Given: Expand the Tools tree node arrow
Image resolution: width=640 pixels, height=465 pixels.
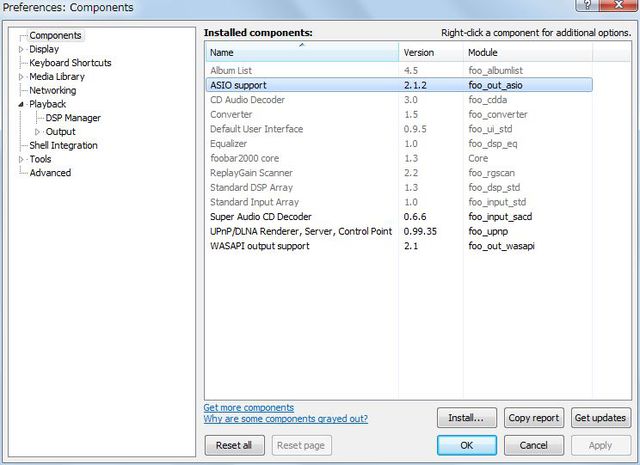Looking at the screenshot, I should [x=21, y=159].
